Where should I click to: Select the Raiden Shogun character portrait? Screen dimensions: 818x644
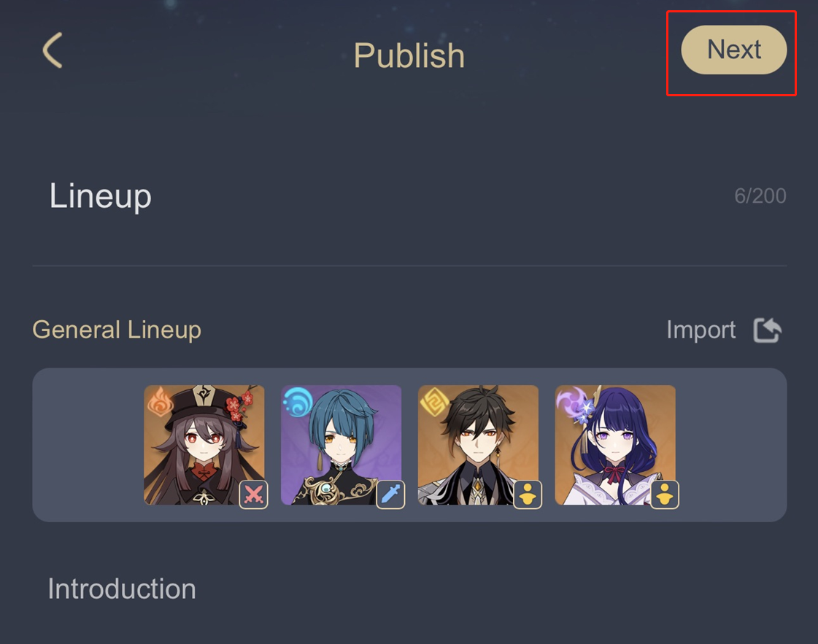point(615,445)
